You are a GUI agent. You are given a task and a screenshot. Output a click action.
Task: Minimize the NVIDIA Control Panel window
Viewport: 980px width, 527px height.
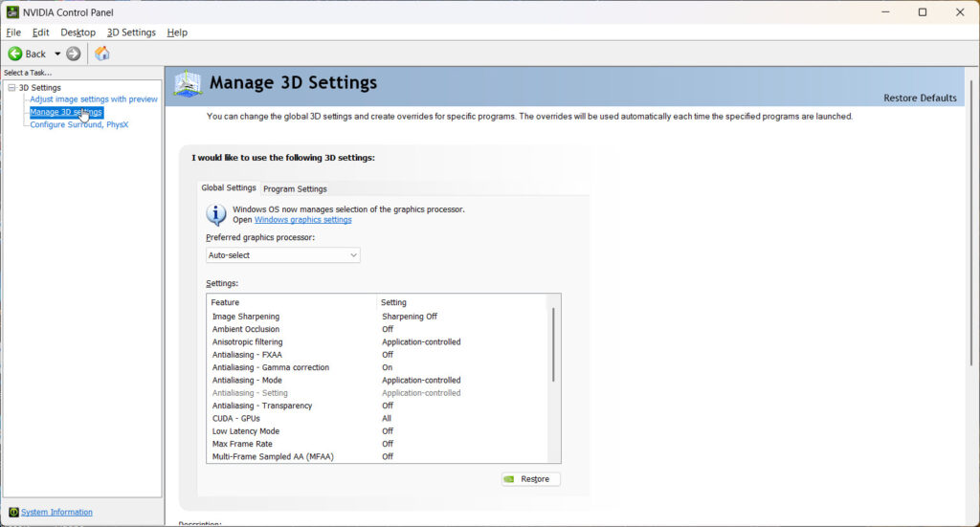click(885, 11)
